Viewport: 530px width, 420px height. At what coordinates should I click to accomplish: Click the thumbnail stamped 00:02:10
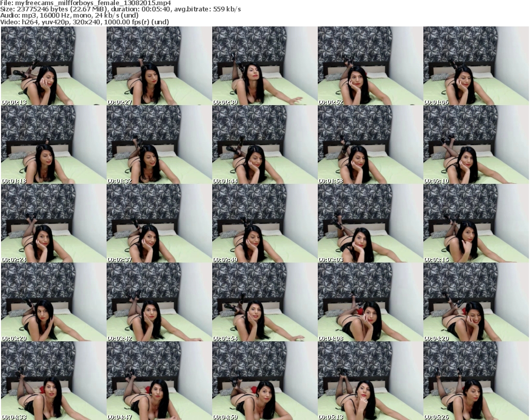tap(476, 144)
